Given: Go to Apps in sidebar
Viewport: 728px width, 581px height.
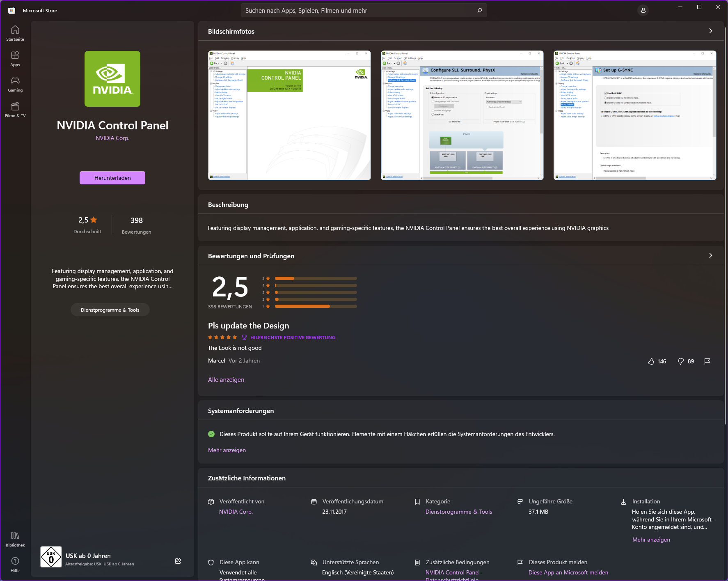Looking at the screenshot, I should pyautogui.click(x=15, y=58).
